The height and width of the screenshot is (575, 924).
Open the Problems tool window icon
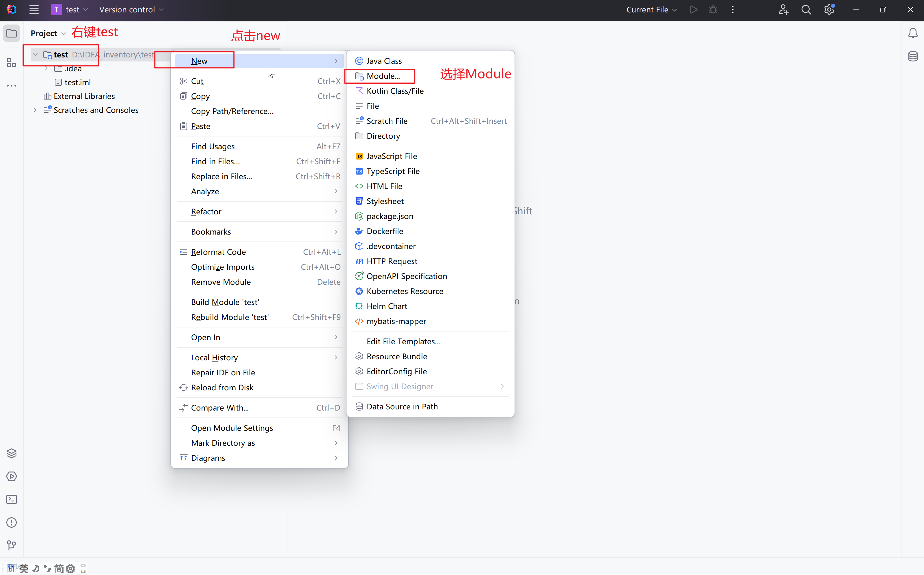click(x=12, y=522)
